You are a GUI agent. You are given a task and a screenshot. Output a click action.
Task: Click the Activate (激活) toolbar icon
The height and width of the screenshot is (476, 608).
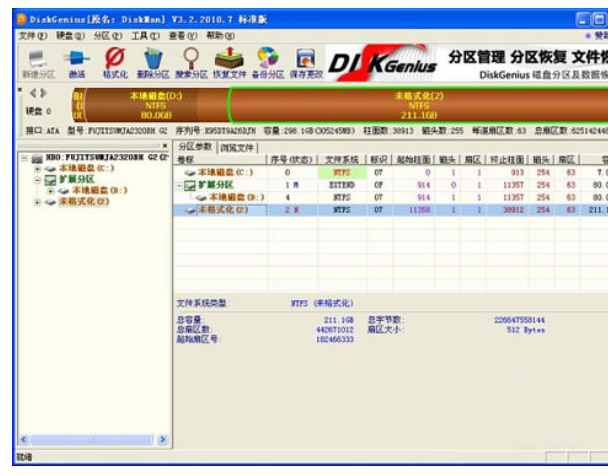(78, 65)
